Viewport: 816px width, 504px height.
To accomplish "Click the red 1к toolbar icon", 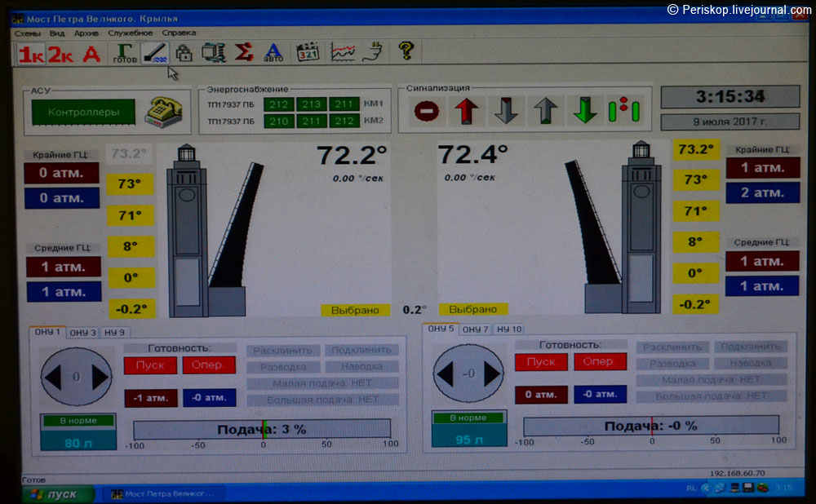I will [31, 54].
